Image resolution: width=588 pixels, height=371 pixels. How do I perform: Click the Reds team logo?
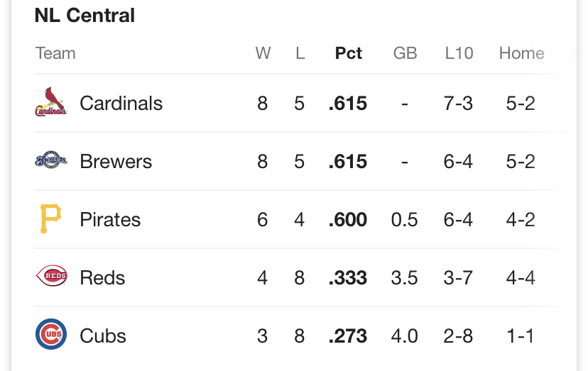pos(51,276)
